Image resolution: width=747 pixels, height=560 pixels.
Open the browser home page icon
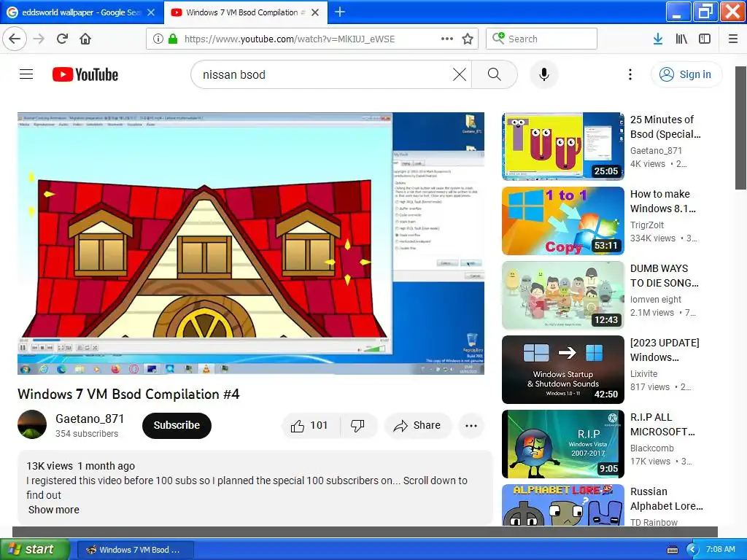(x=85, y=39)
